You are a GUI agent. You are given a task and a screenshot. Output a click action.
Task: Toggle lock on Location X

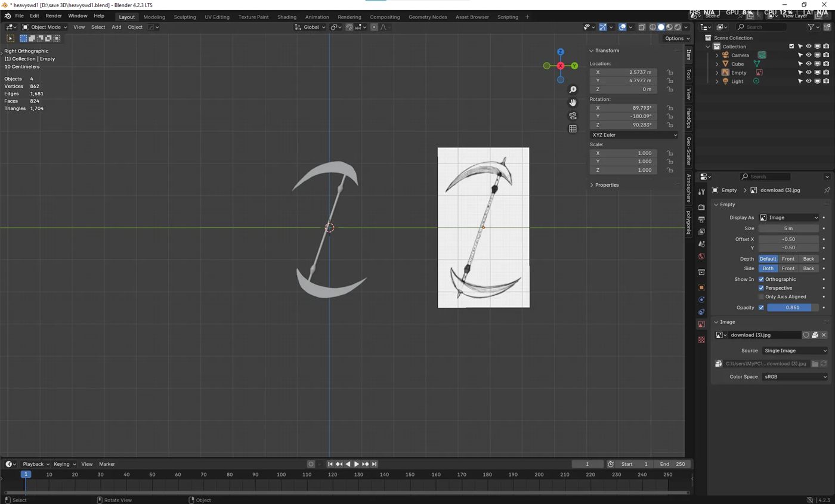[x=670, y=72]
